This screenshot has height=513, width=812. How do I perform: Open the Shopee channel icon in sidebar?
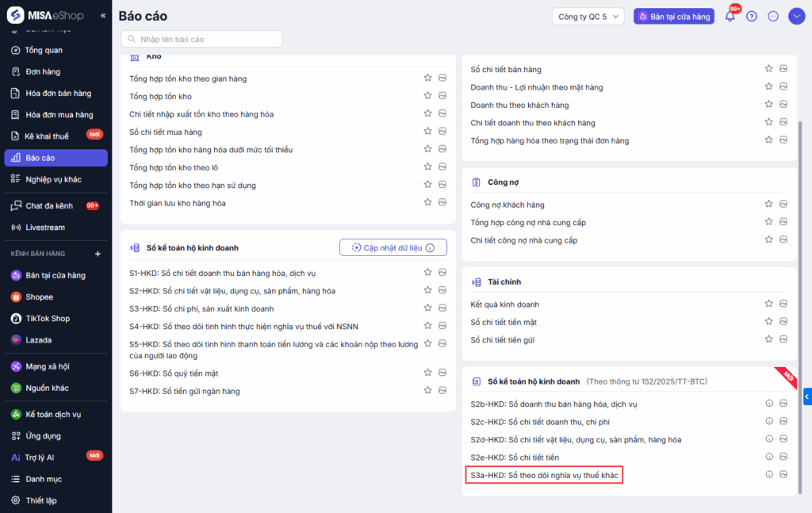tap(16, 297)
